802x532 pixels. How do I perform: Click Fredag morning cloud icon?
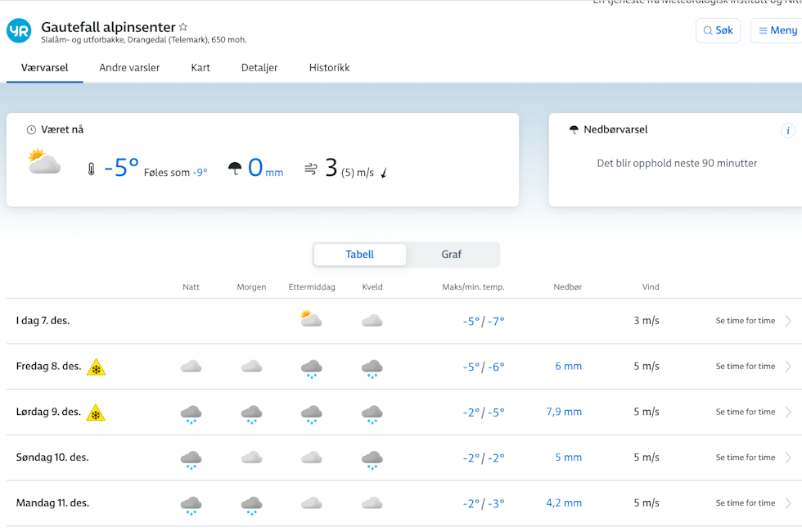[252, 367]
